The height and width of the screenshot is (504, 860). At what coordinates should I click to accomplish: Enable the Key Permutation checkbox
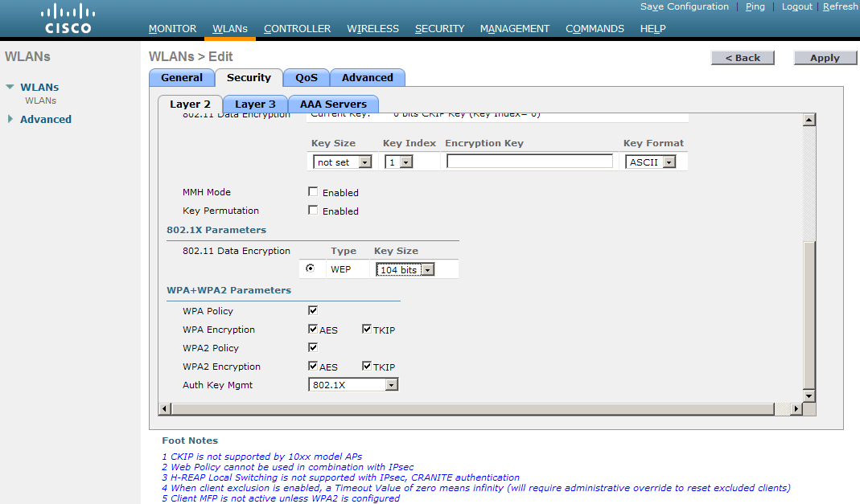pyautogui.click(x=313, y=211)
